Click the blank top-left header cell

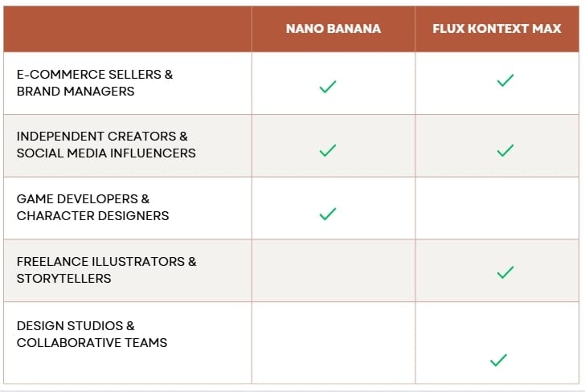tap(127, 29)
